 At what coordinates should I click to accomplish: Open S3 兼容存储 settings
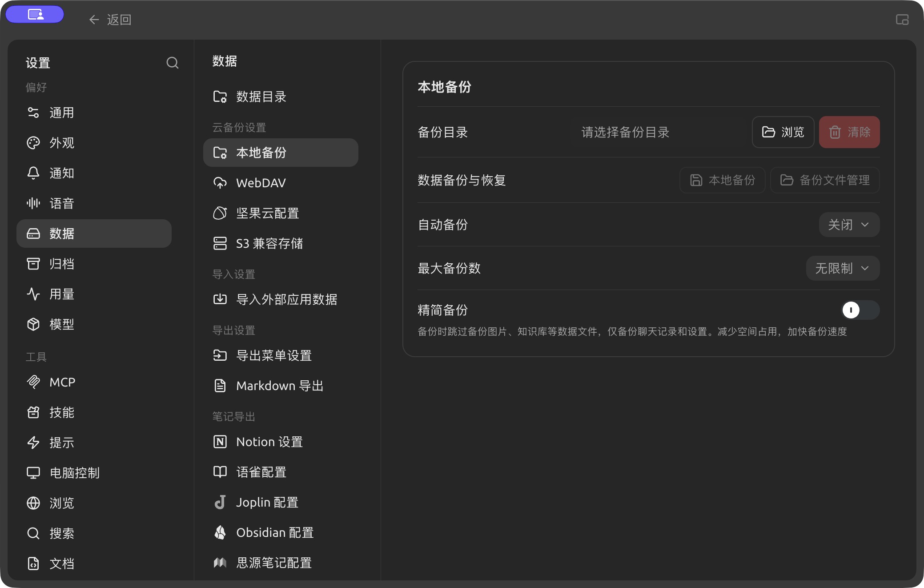(281, 243)
